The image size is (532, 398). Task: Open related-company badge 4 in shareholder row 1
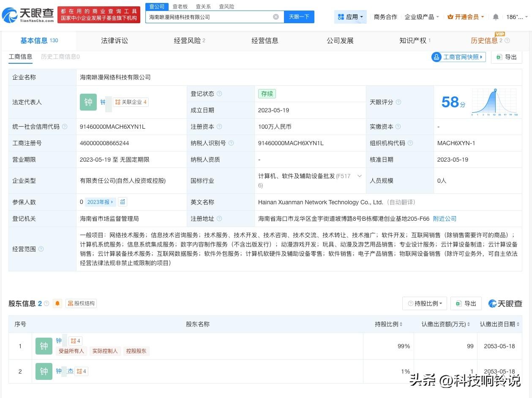75,341
